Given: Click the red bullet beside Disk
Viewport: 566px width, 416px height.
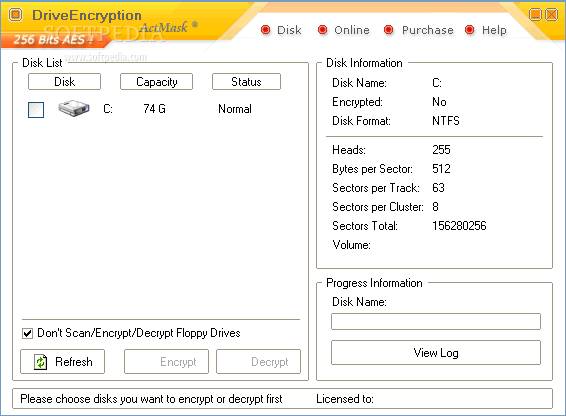Looking at the screenshot, I should (x=265, y=30).
